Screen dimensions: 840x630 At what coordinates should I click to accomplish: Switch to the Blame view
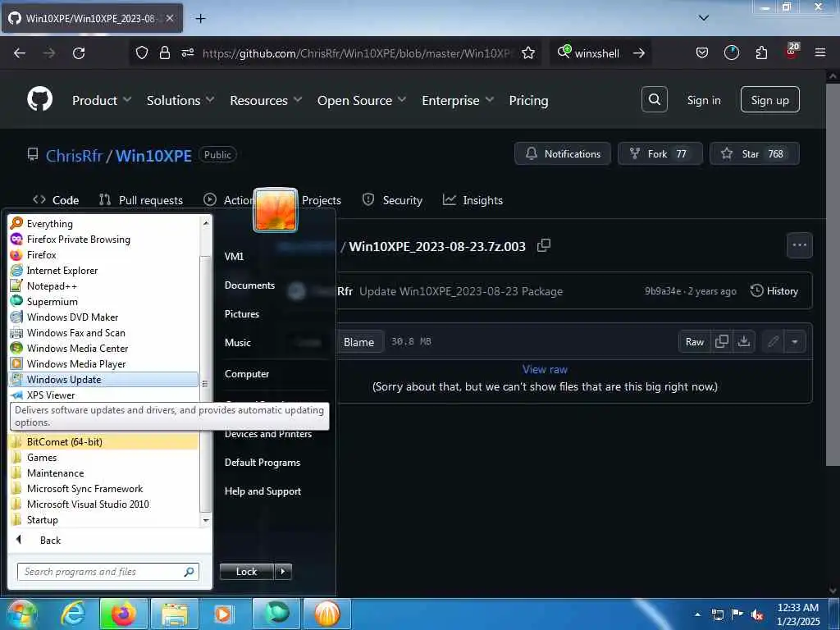click(x=358, y=342)
